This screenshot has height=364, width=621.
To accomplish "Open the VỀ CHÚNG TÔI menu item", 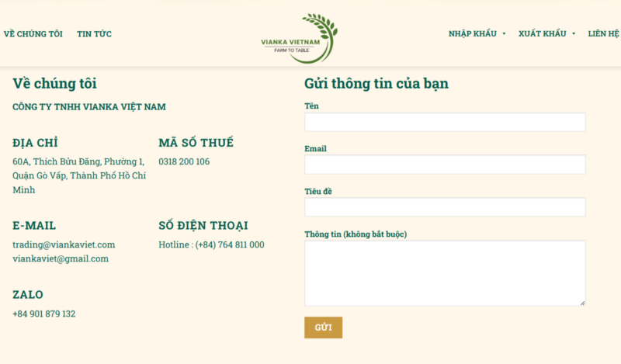I will coord(33,34).
